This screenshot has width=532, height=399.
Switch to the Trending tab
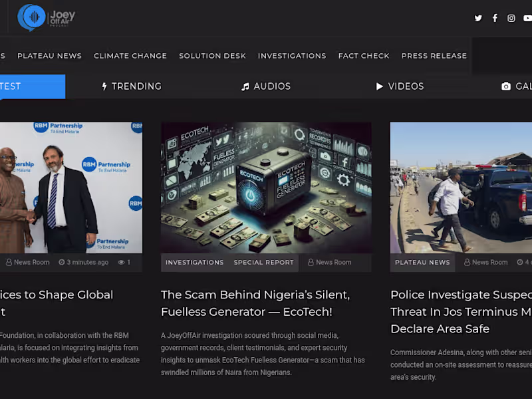click(132, 86)
